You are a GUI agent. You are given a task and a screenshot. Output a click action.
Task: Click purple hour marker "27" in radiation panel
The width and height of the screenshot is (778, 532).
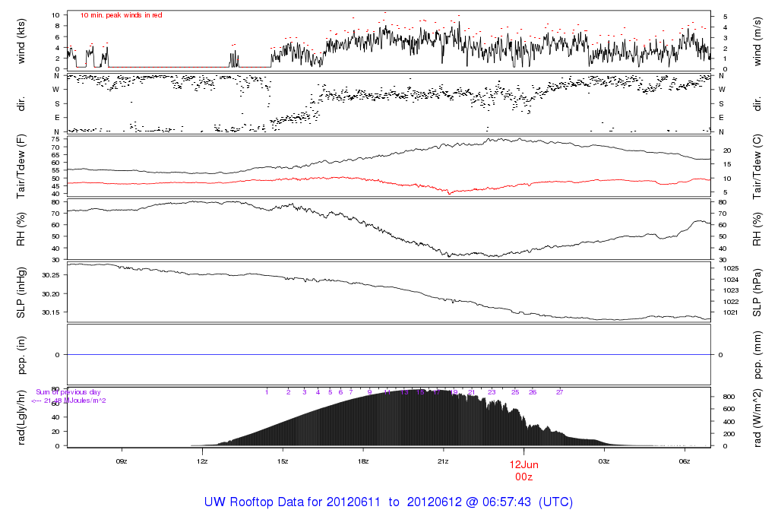tap(560, 392)
